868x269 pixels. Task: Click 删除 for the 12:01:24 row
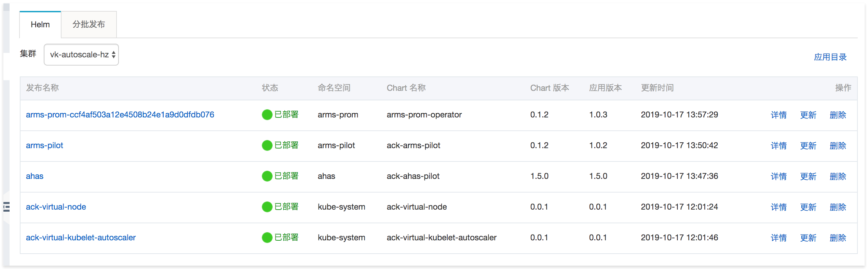coord(838,207)
